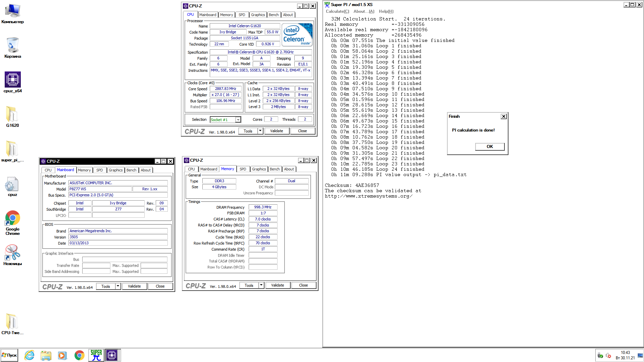Click Close in the Mainboard window
Screen dimensions: 644x362
pyautogui.click(x=160, y=287)
